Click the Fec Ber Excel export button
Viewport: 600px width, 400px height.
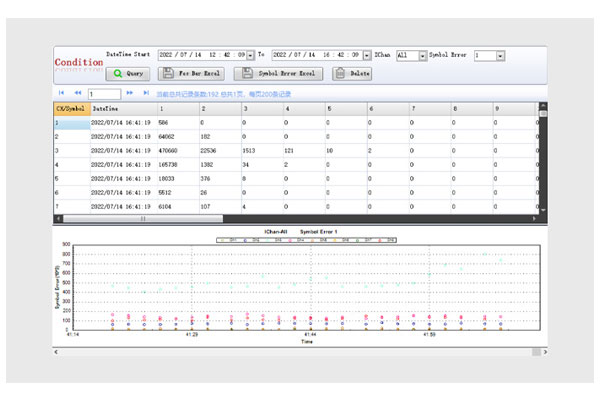[x=191, y=73]
